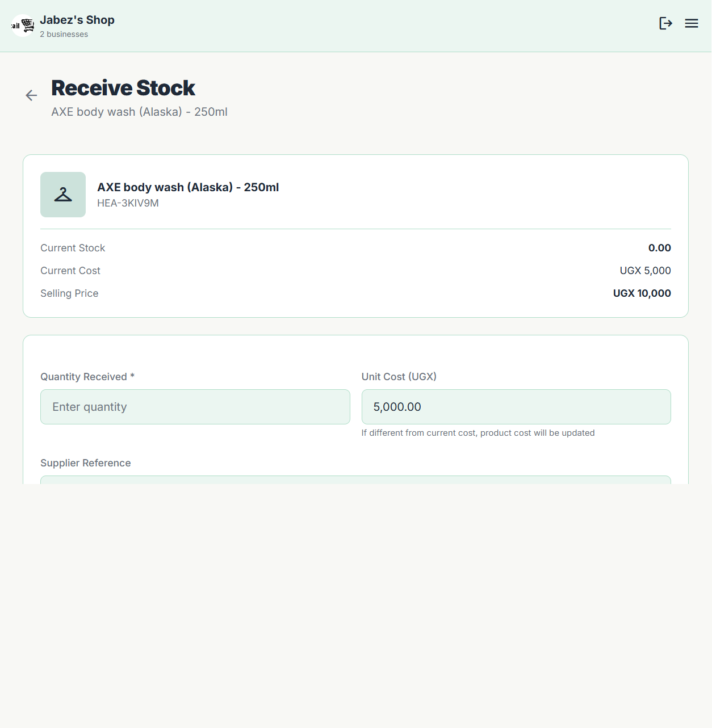712x728 pixels.
Task: Click product name in the details card
Action: click(188, 187)
